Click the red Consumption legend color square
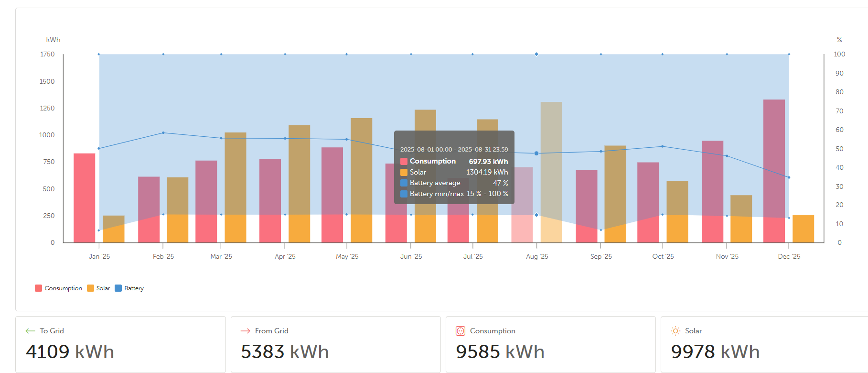Viewport: 868px width, 373px height. tap(38, 288)
